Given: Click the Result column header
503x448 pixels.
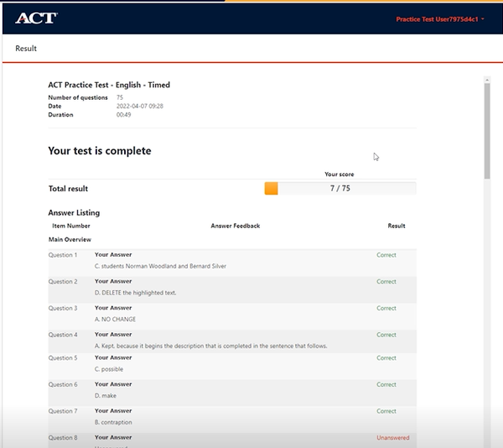Looking at the screenshot, I should pos(396,226).
